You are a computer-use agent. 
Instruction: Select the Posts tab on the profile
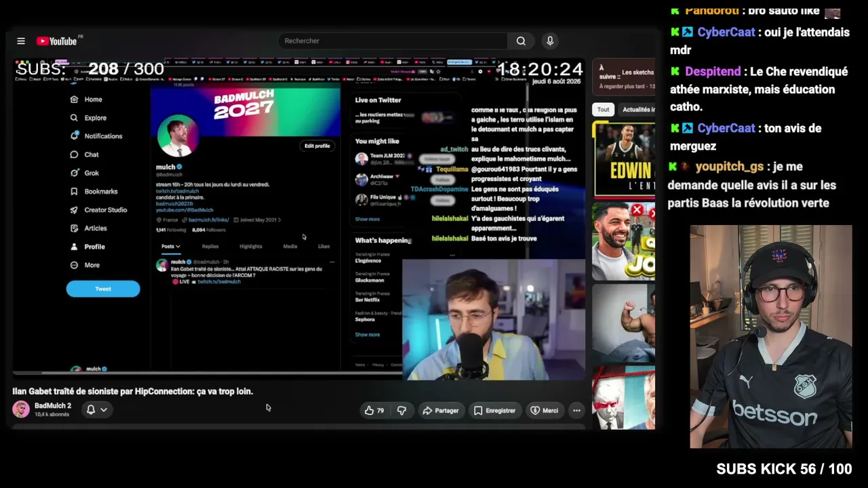170,246
